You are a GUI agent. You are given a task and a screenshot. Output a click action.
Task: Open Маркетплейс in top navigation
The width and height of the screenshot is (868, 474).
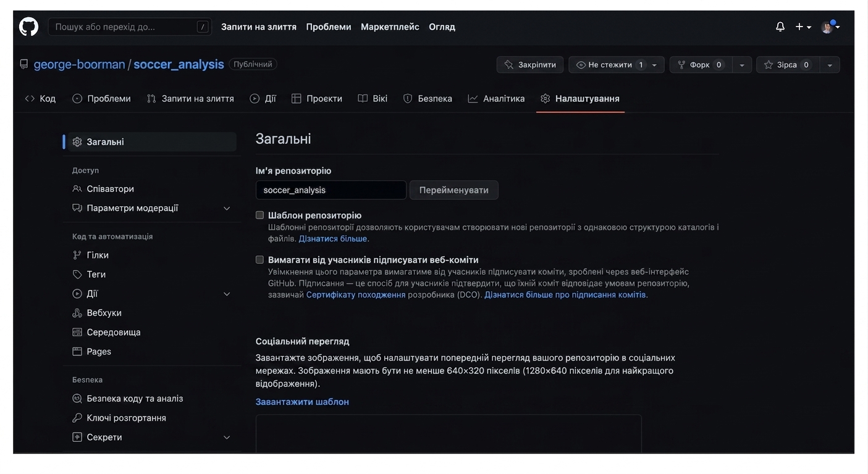[x=390, y=27]
